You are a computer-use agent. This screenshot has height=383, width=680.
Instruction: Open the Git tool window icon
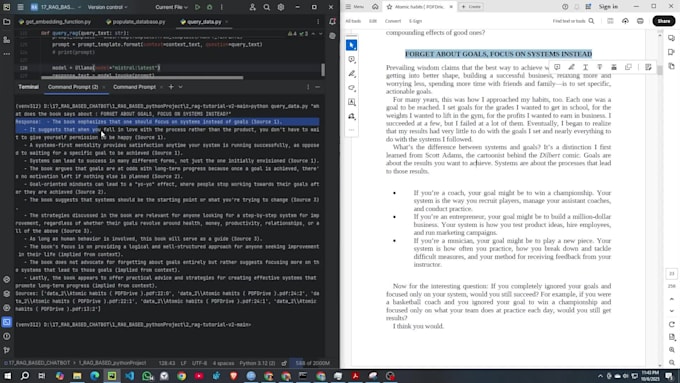click(x=7, y=350)
